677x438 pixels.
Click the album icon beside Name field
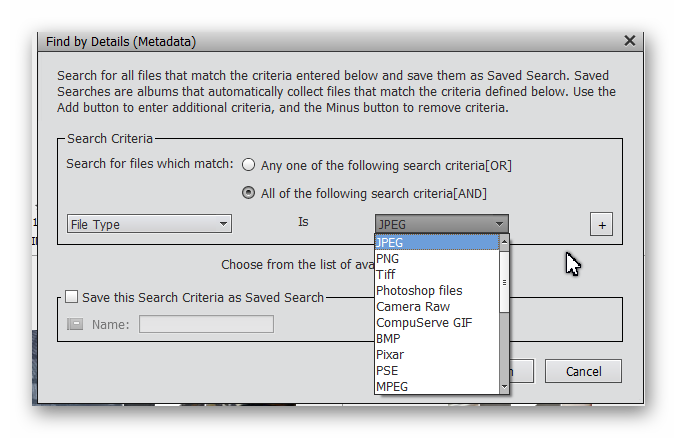click(76, 324)
